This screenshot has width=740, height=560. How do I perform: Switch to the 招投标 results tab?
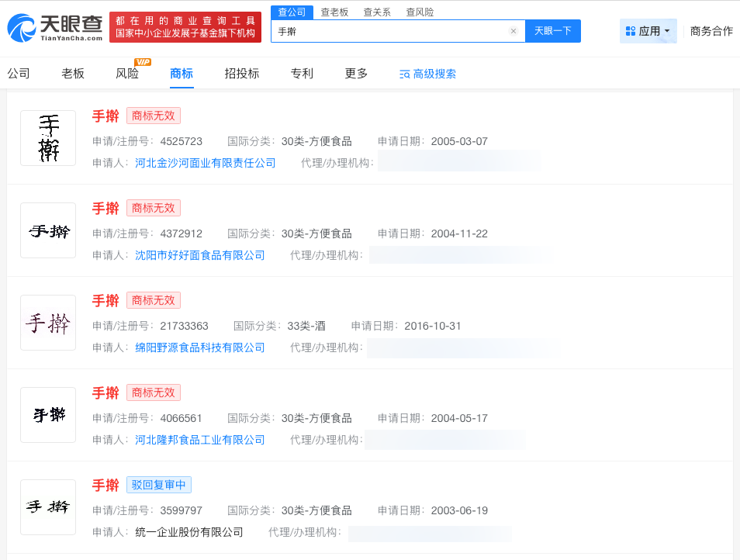pos(242,74)
